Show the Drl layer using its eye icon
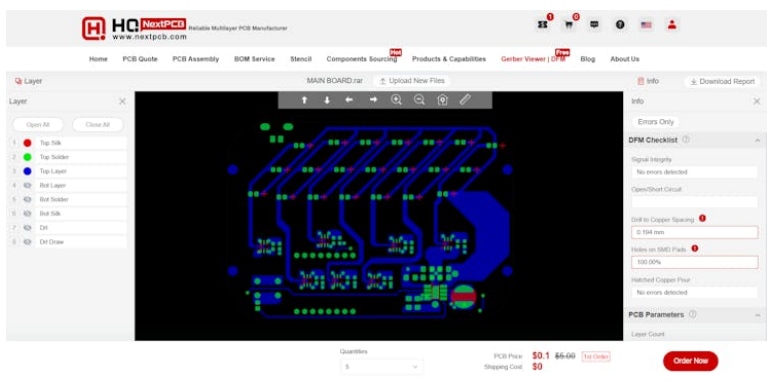The width and height of the screenshot is (776, 391). (x=28, y=228)
